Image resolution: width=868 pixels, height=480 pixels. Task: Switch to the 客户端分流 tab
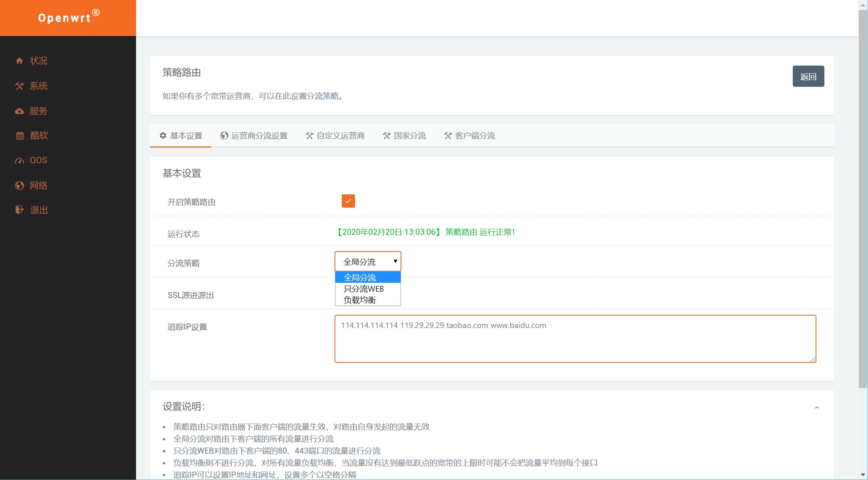(469, 136)
